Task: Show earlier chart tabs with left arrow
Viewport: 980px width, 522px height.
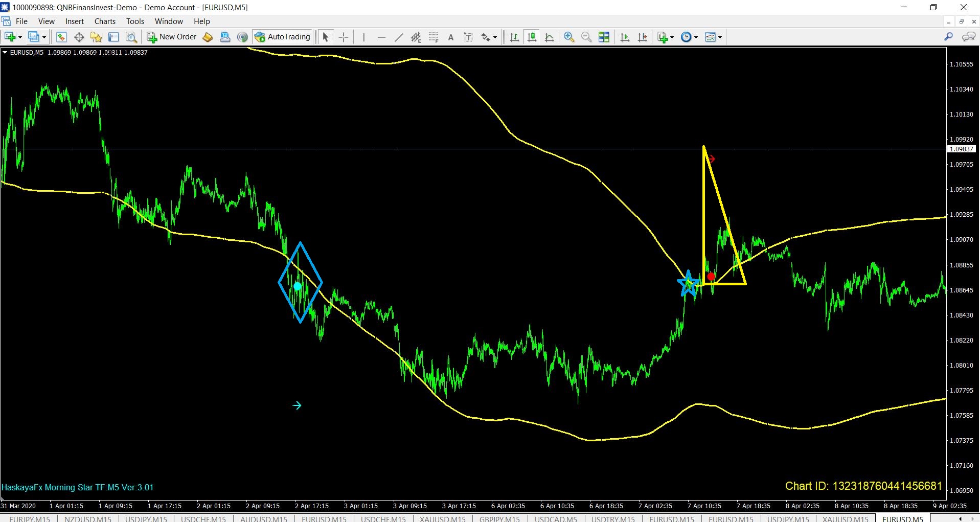Action: click(960, 518)
